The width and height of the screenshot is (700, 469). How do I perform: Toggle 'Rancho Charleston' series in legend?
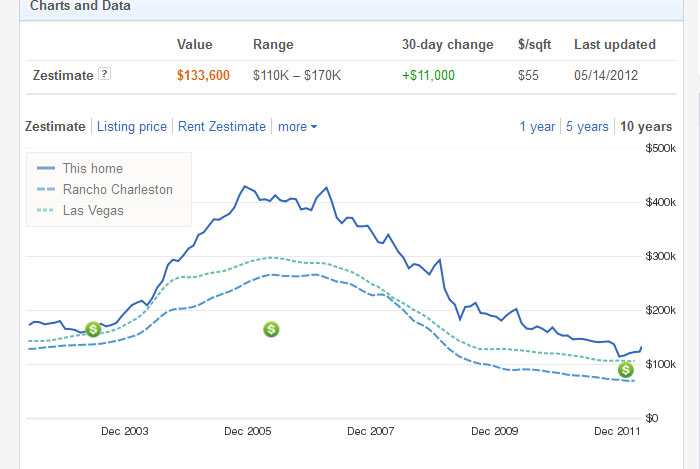[117, 190]
